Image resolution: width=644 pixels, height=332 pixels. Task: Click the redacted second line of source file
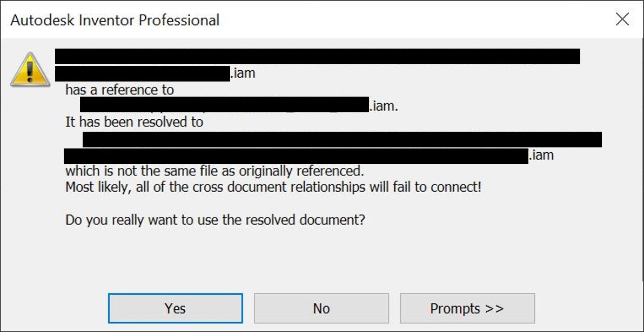(143, 73)
